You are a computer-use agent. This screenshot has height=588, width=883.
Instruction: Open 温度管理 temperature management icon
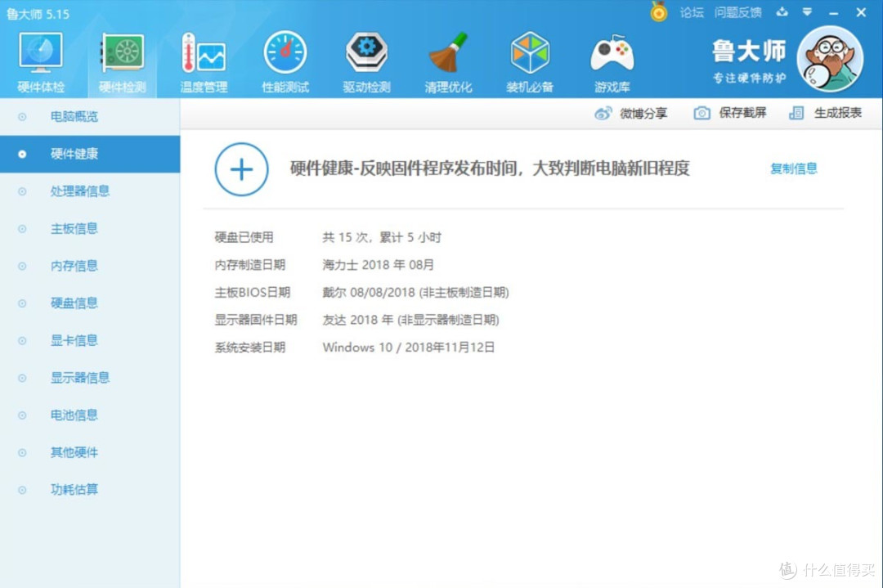click(204, 53)
